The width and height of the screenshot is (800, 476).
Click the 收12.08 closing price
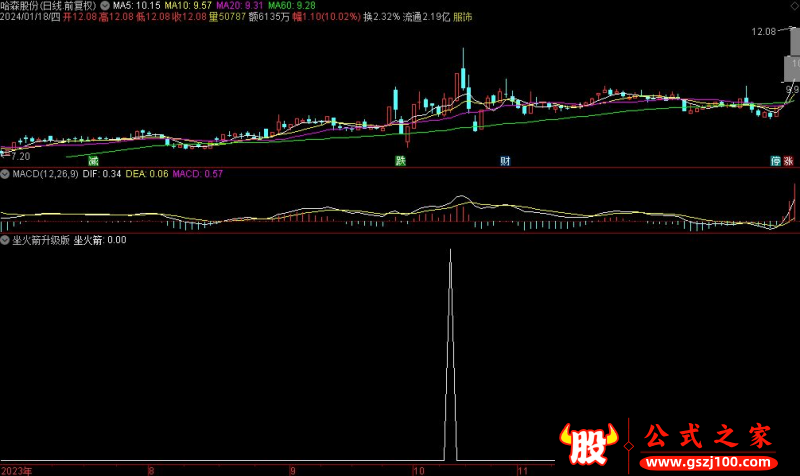[x=189, y=17]
